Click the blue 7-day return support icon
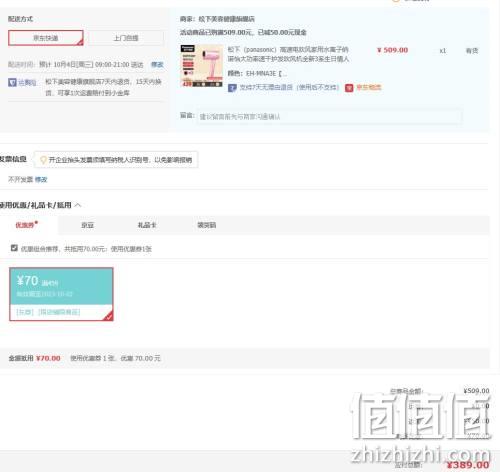500x472 pixels. 232,88
